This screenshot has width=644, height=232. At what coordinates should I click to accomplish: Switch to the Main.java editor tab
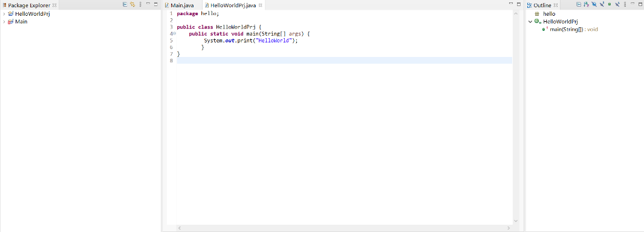point(182,5)
